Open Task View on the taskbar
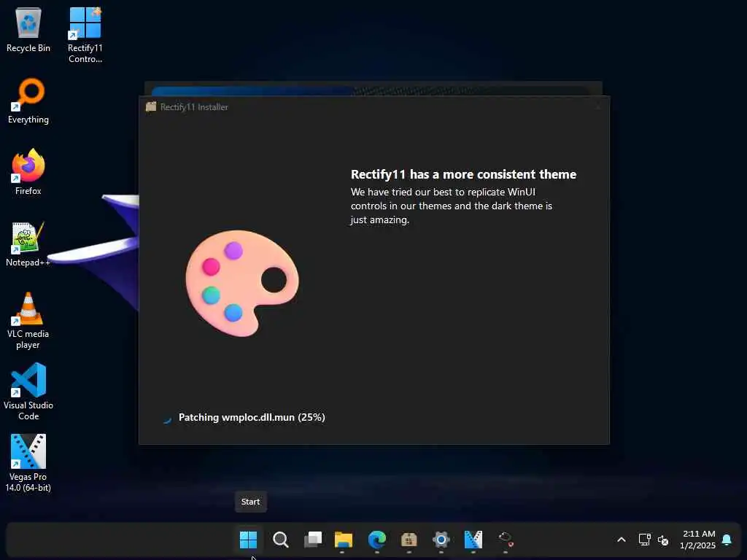747x560 pixels. click(313, 540)
